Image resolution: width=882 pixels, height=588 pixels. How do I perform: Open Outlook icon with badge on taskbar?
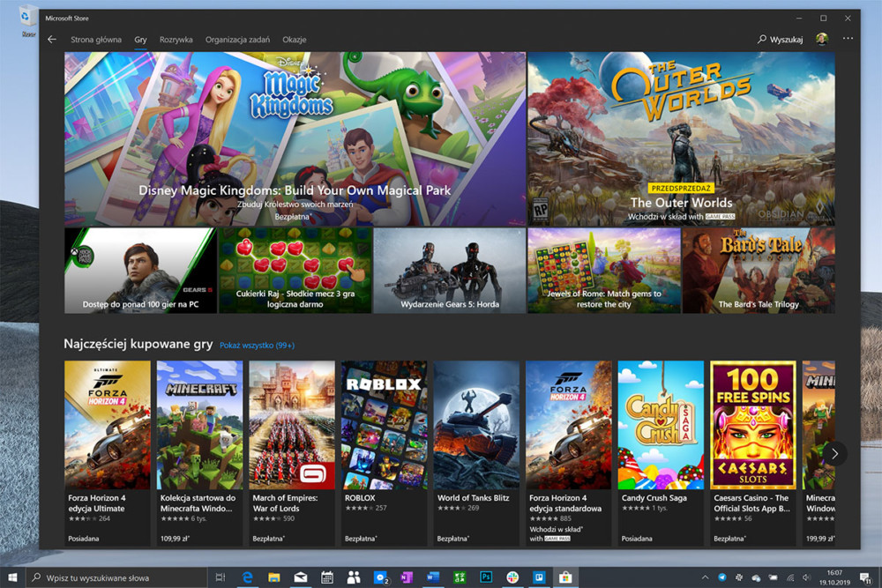click(x=381, y=577)
